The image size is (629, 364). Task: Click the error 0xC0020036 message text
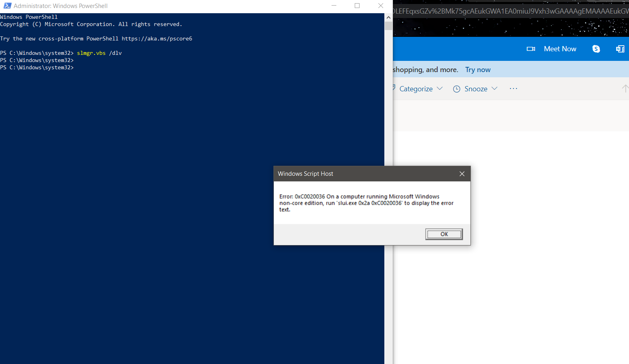tap(366, 203)
